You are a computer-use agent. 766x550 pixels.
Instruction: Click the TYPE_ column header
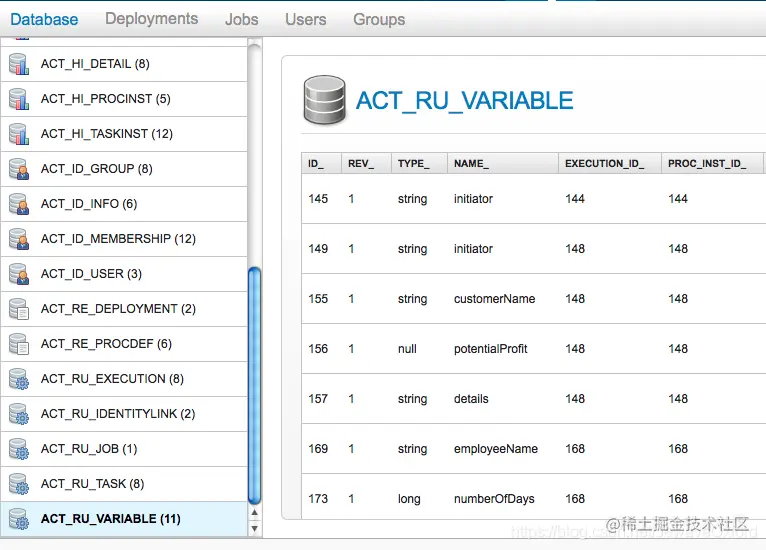coord(419,163)
